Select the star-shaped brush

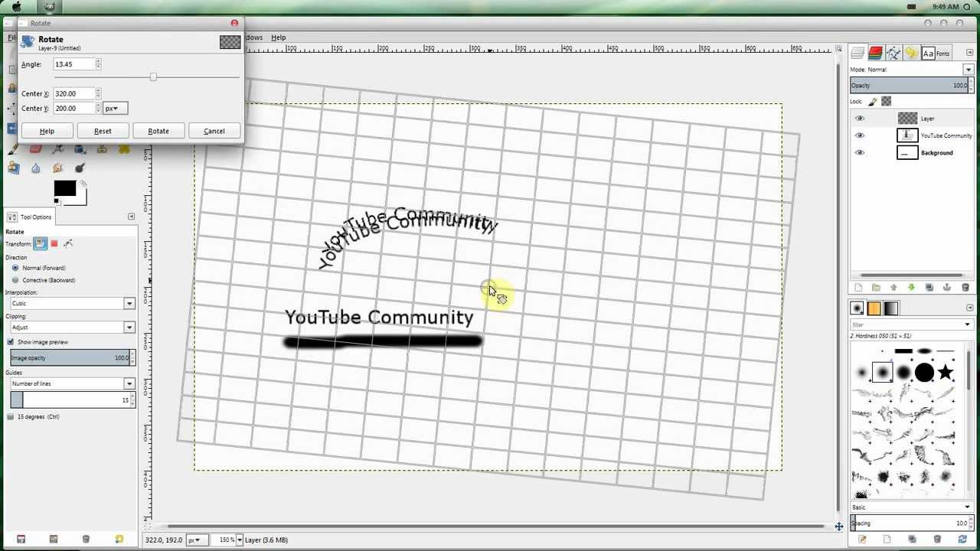(946, 373)
